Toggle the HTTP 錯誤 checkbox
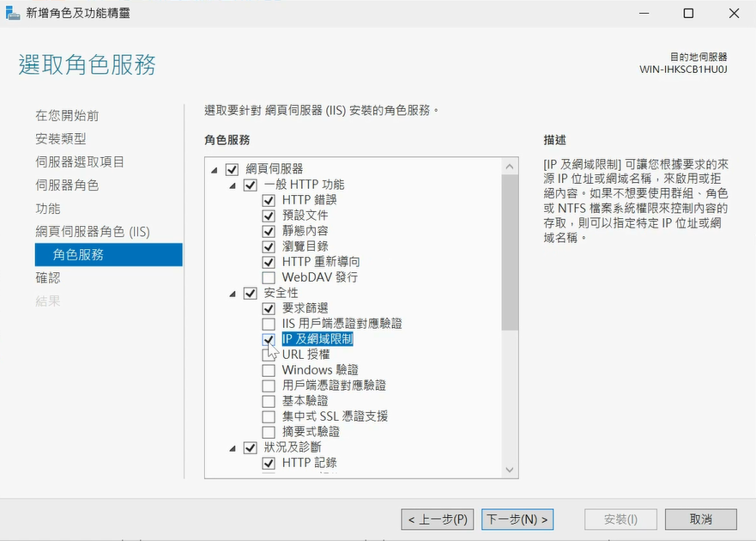The width and height of the screenshot is (756, 541). point(269,200)
